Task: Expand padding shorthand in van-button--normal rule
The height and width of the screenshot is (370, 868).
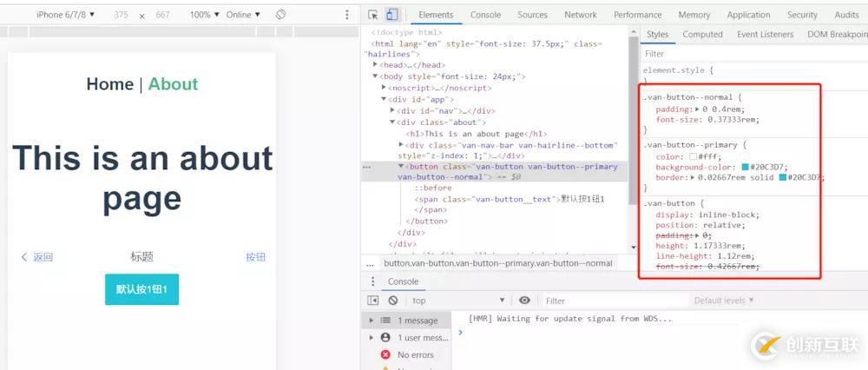Action: tap(697, 109)
